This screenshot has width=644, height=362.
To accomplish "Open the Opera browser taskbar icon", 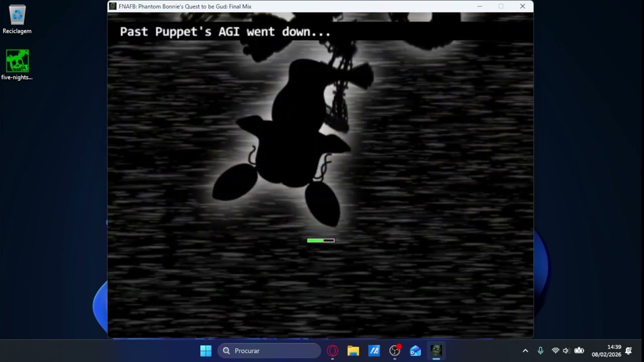I will pyautogui.click(x=333, y=351).
